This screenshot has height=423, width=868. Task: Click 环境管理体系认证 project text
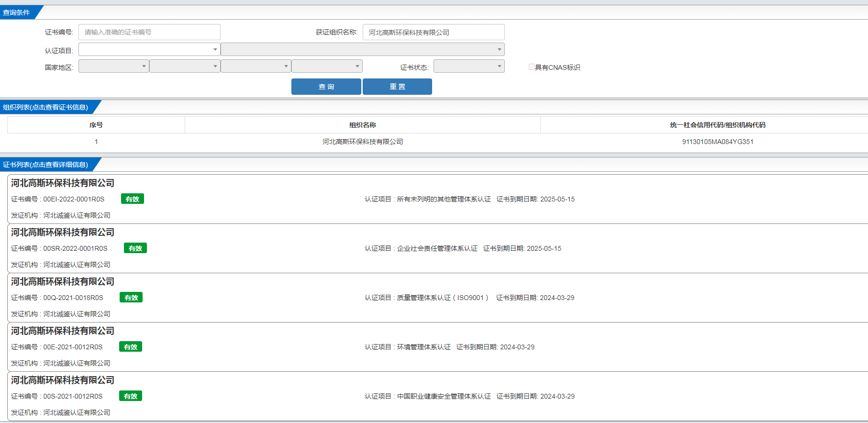click(424, 347)
